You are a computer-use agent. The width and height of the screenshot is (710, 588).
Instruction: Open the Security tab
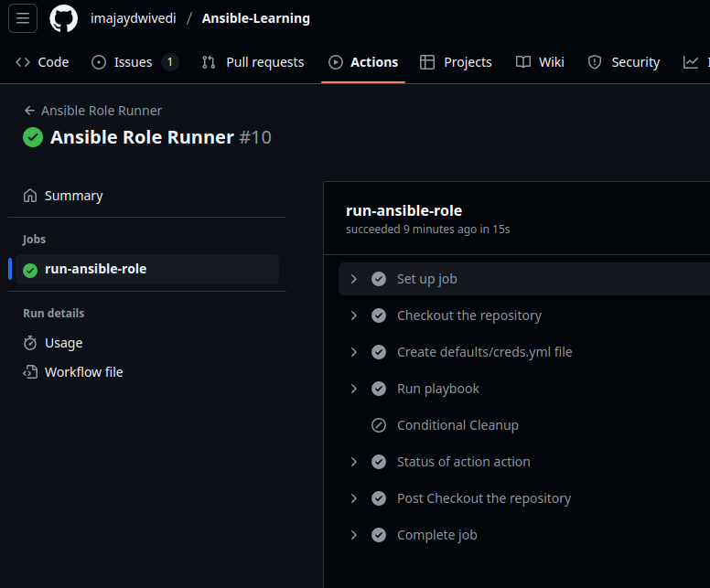pyautogui.click(x=623, y=62)
